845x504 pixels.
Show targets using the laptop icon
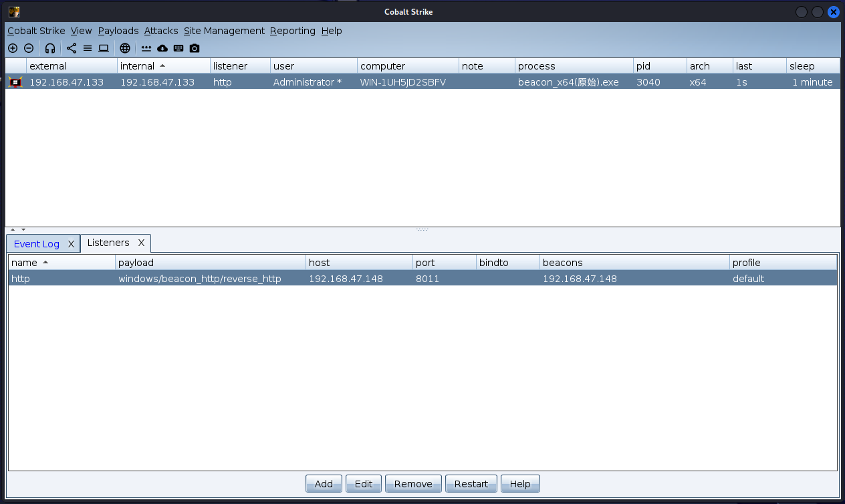pyautogui.click(x=104, y=48)
